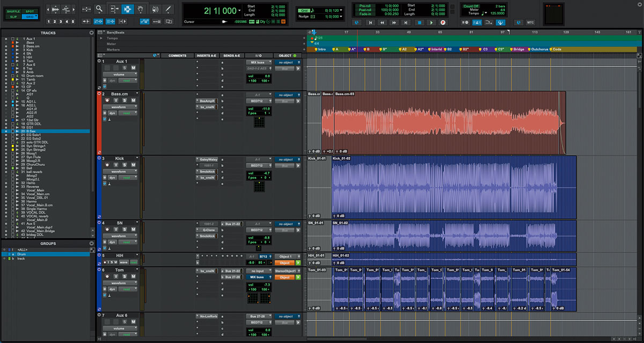
Task: Toggle GRID edit mode
Action: pos(30,17)
